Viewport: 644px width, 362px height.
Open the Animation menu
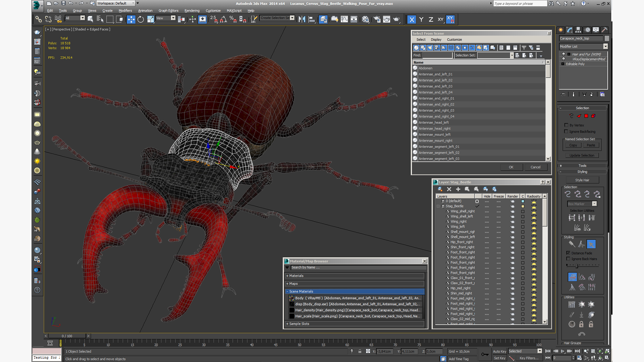click(145, 11)
